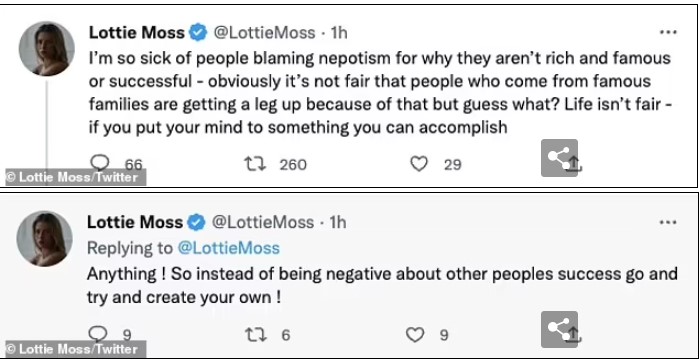Open Lottie Moss avatar on reply tweet

45,239
